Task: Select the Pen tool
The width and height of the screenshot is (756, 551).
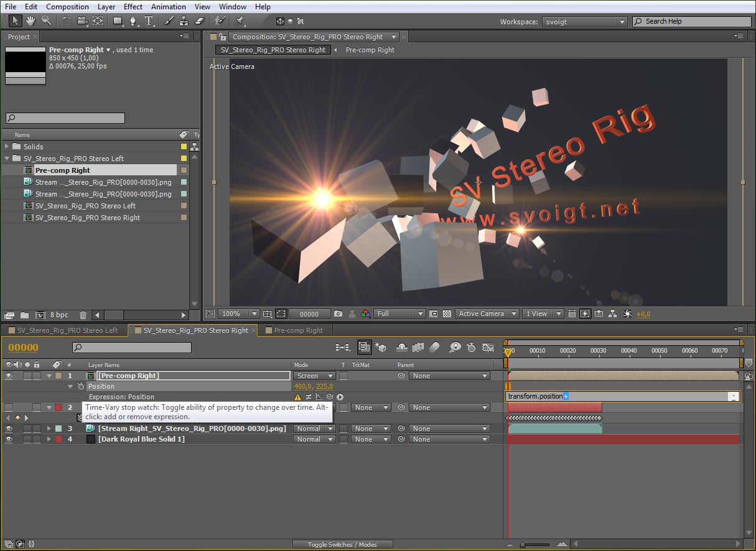Action: [133, 21]
